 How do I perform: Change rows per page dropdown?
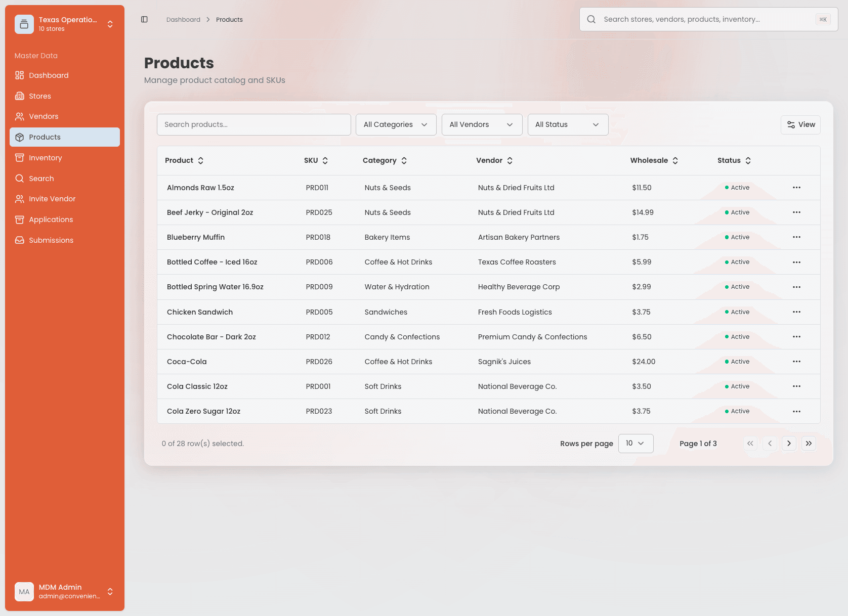636,444
